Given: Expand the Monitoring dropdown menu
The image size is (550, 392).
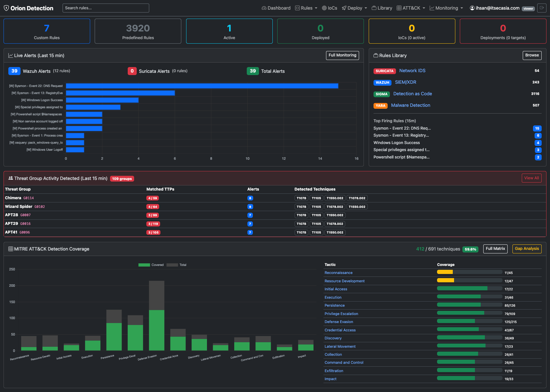Looking at the screenshot, I should 446,8.
